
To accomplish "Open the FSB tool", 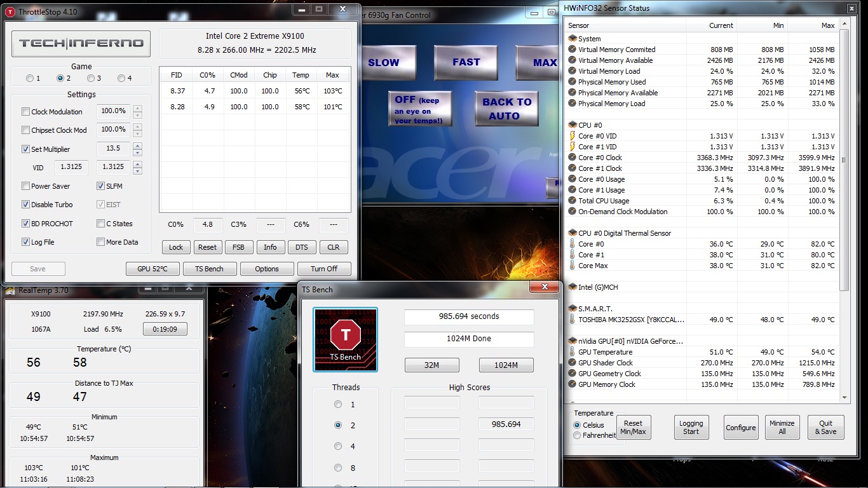I will 238,247.
